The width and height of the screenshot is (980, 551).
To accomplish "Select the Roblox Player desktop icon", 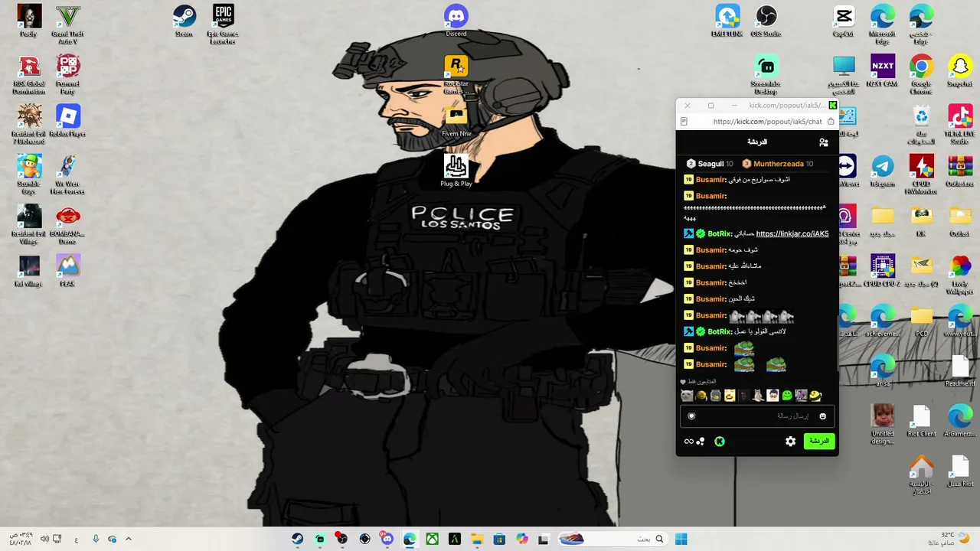I will 67,120.
